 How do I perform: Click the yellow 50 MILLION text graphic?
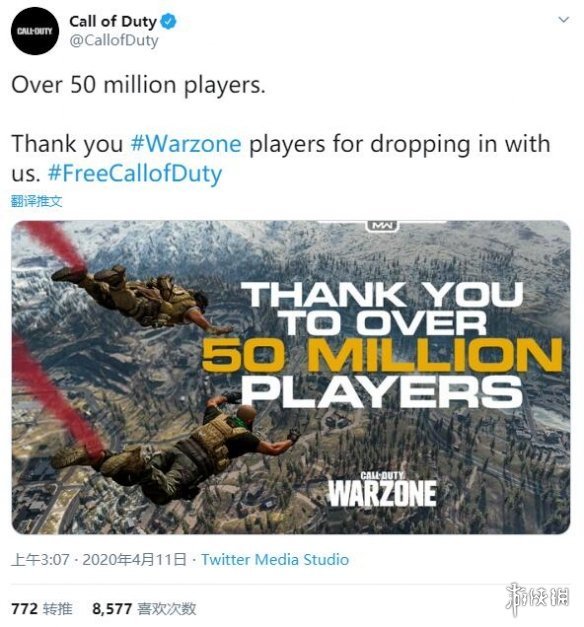point(382,355)
